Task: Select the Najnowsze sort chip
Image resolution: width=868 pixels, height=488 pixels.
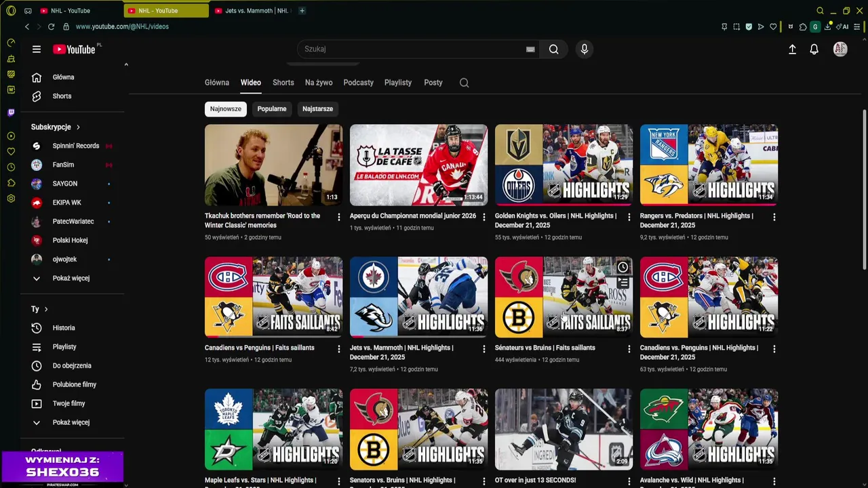Action: pos(226,109)
